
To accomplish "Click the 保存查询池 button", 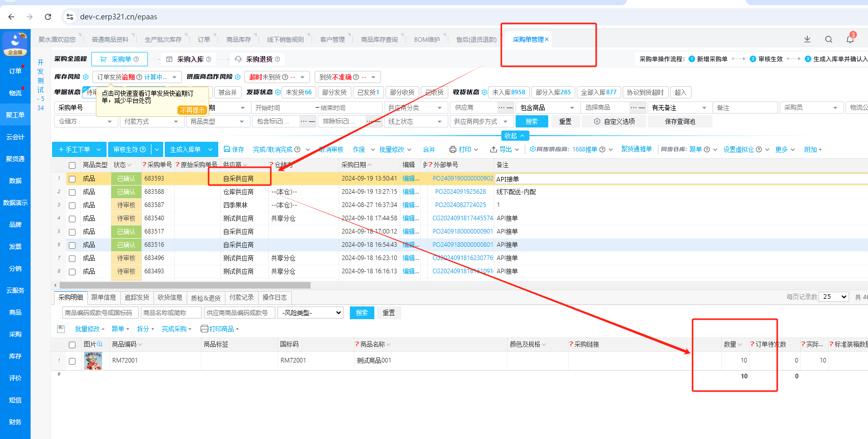I will 680,121.
